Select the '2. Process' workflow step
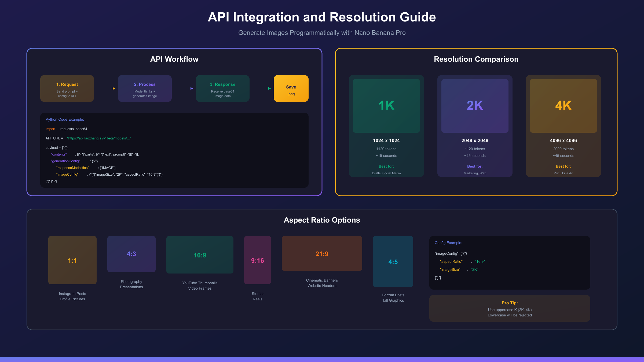 click(145, 88)
